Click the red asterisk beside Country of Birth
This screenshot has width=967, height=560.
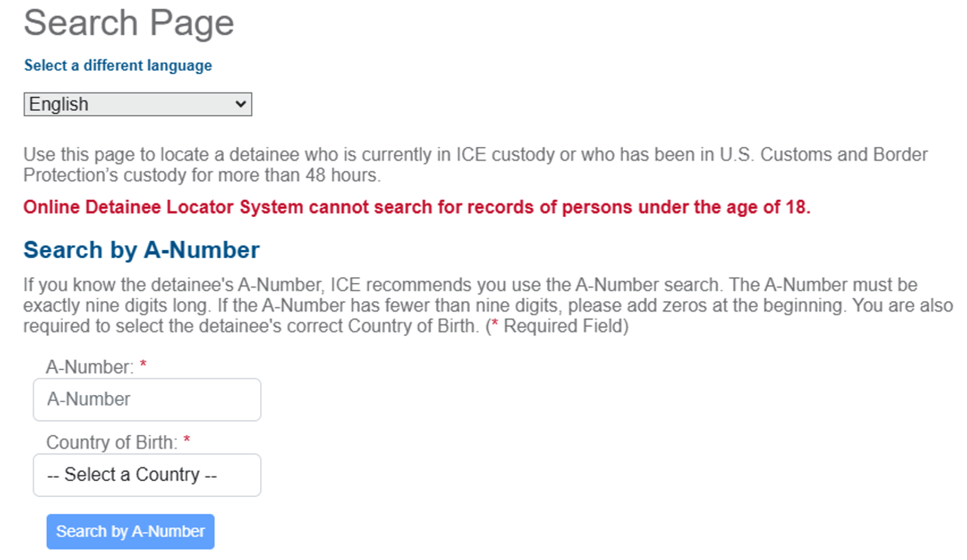pos(186,440)
